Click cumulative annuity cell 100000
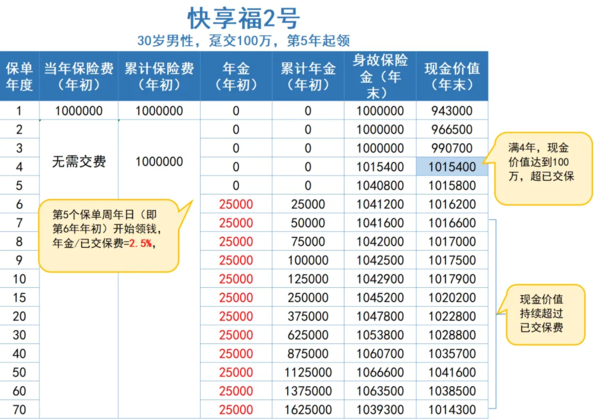The width and height of the screenshot is (600, 419). pos(308,260)
